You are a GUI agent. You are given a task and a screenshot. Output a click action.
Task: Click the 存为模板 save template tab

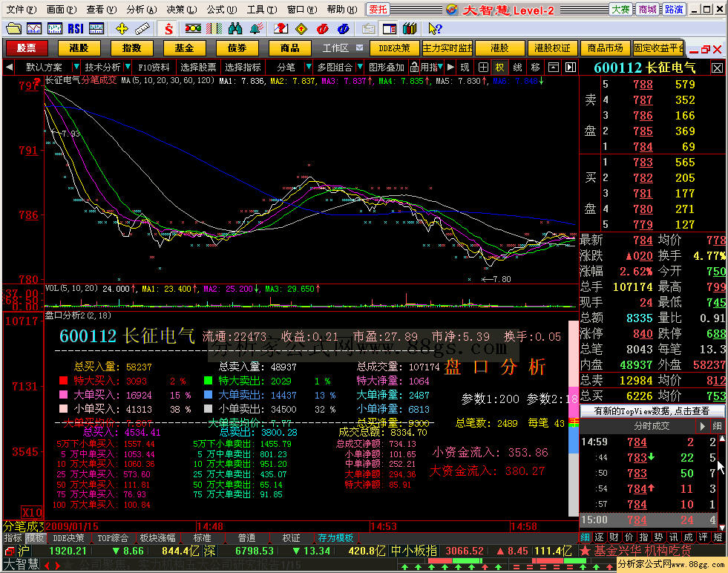click(x=335, y=537)
